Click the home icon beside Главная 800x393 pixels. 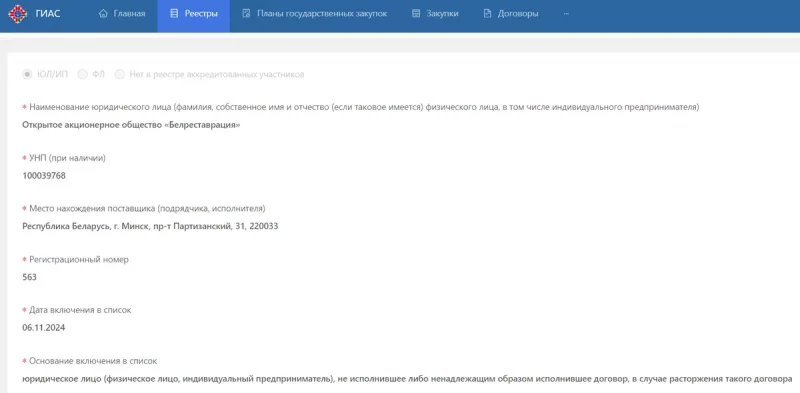pyautogui.click(x=104, y=14)
